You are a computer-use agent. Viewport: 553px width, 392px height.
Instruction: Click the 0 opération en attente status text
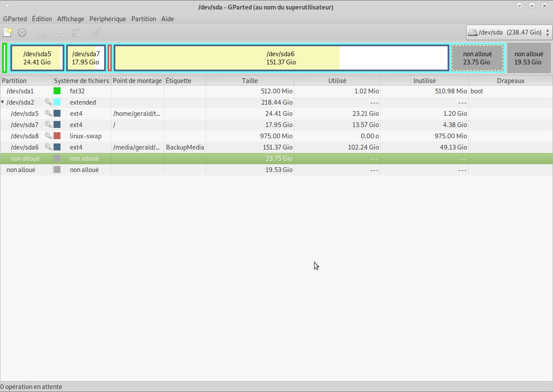point(31,387)
